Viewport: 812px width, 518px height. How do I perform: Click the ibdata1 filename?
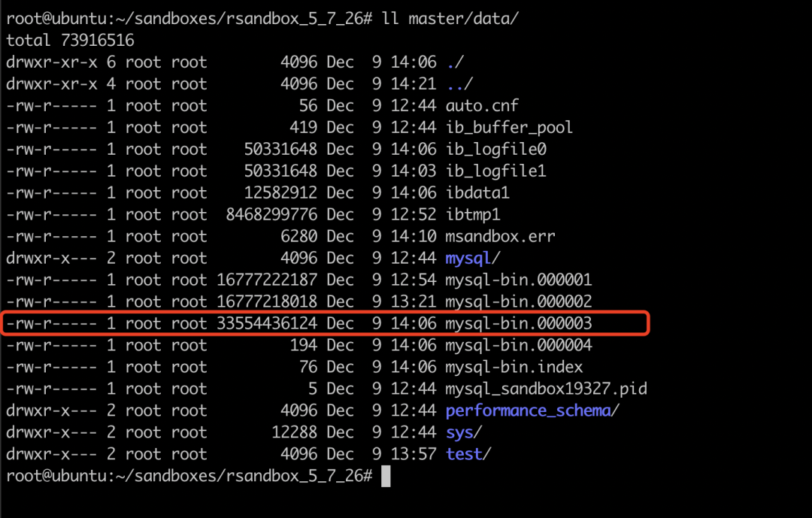[x=477, y=193]
